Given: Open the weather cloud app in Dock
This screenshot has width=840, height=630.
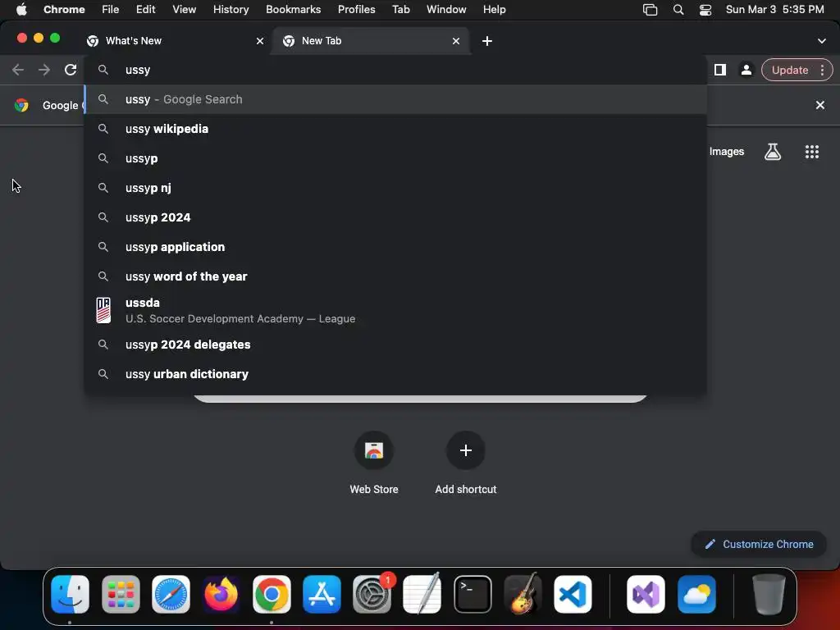Looking at the screenshot, I should (x=696, y=594).
